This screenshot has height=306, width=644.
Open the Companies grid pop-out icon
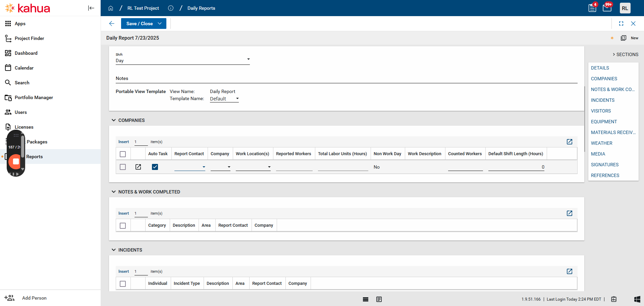point(569,141)
